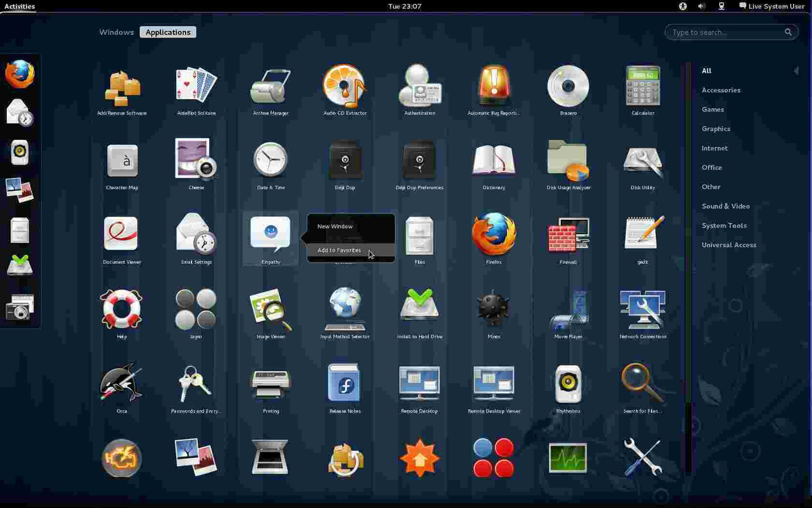Viewport: 812px width, 508px height.
Task: Filter by System Tools category
Action: (x=724, y=225)
